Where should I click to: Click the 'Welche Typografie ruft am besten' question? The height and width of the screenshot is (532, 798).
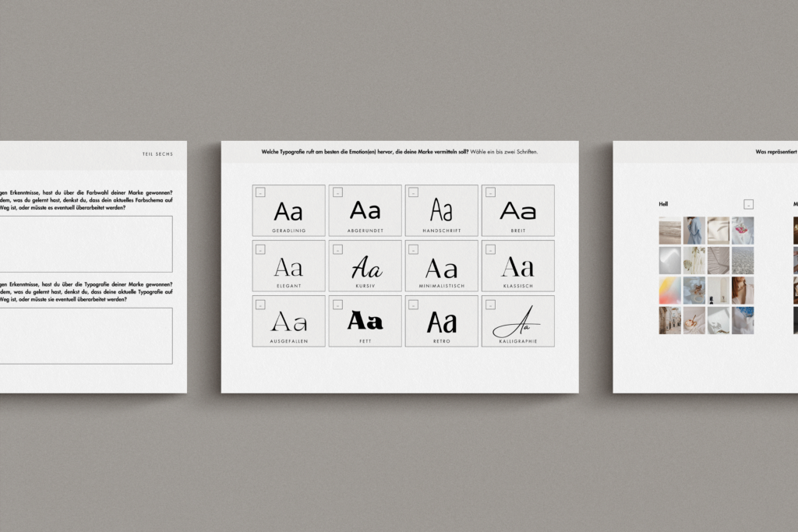click(365, 152)
